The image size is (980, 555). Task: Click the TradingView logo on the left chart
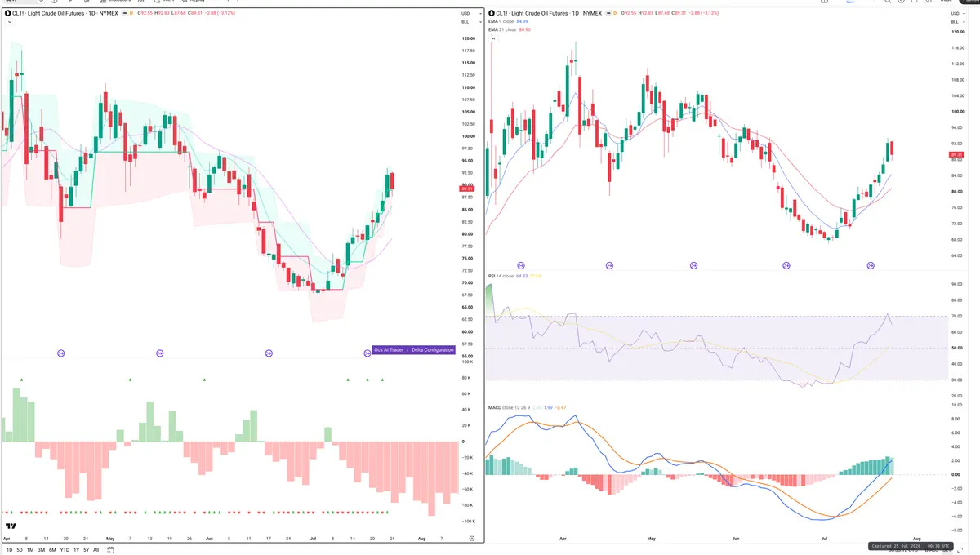coord(11,526)
